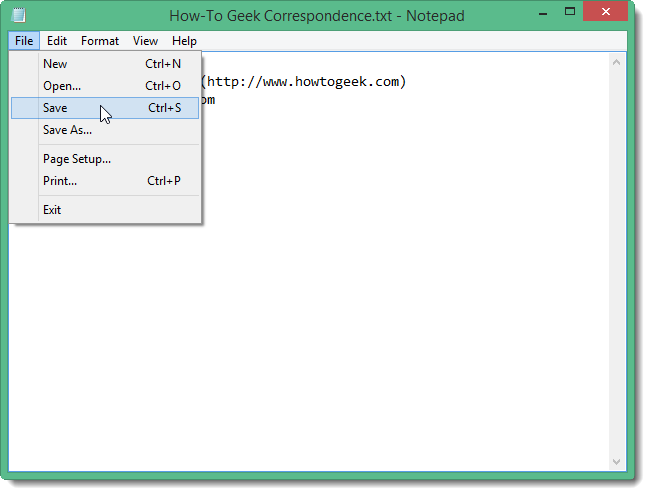650x495 pixels.
Task: Select Save As... menu entry
Action: (105, 130)
